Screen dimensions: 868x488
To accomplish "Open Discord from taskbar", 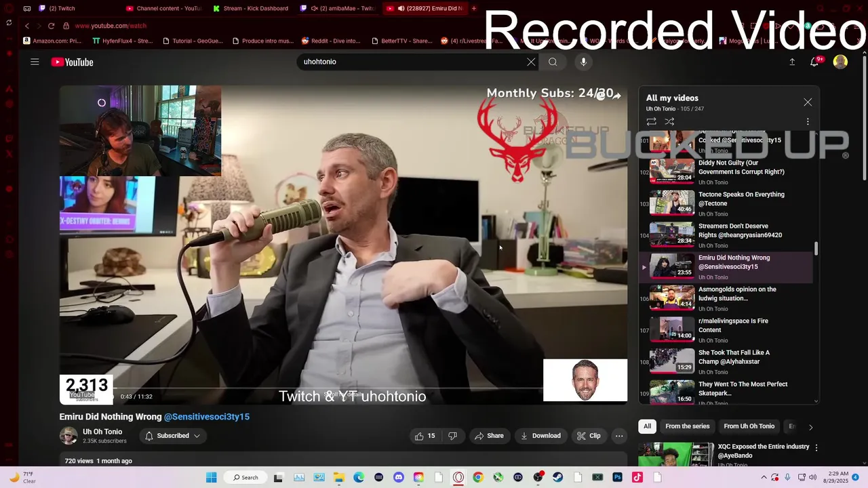I will point(398,477).
